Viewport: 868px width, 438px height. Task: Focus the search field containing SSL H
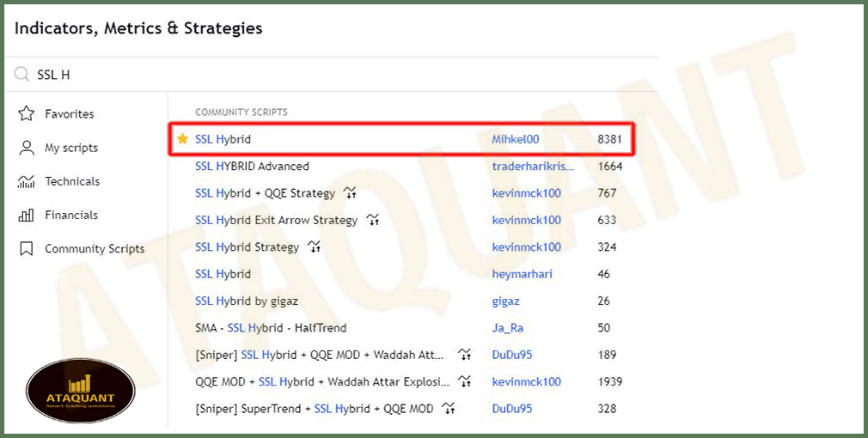(x=332, y=75)
